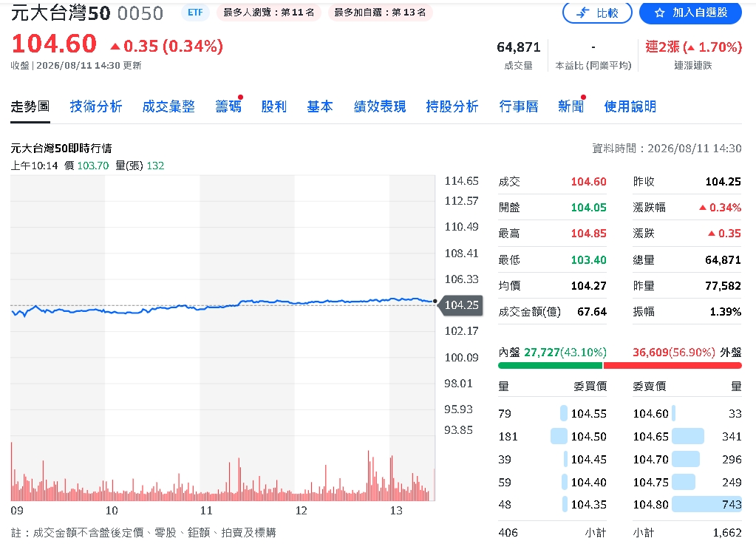
Task: Click the compare arrows icon in 比較
Action: (582, 13)
